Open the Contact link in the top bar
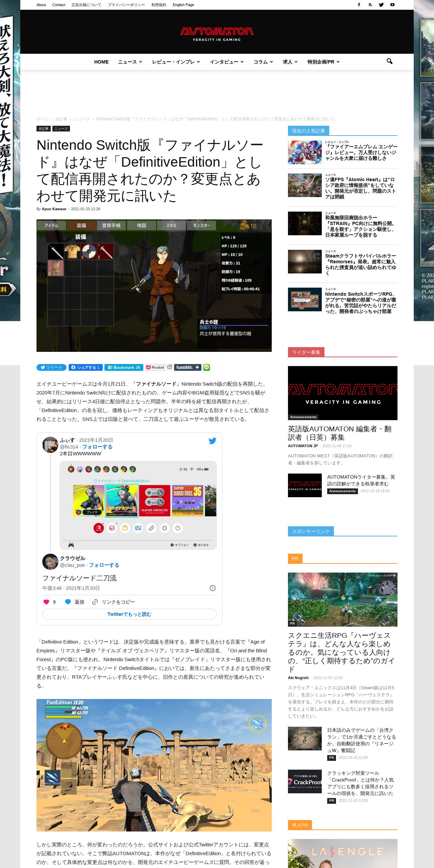This screenshot has height=868, width=434. click(59, 5)
